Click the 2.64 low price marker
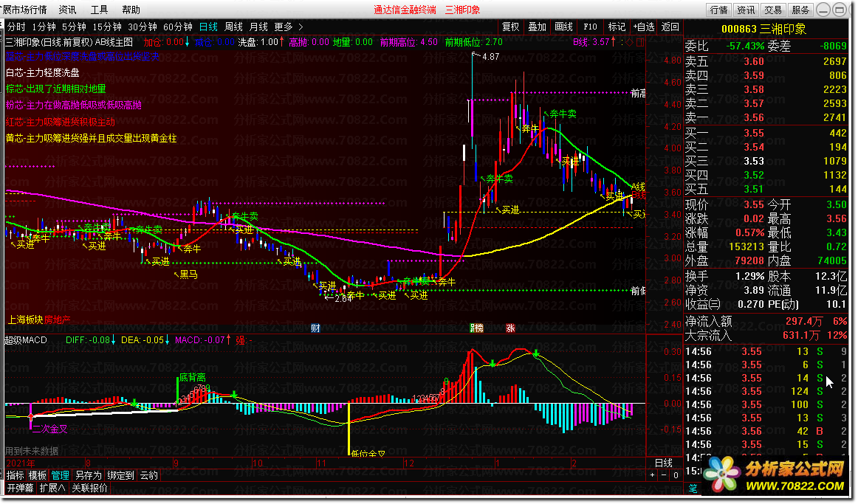 (x=343, y=298)
